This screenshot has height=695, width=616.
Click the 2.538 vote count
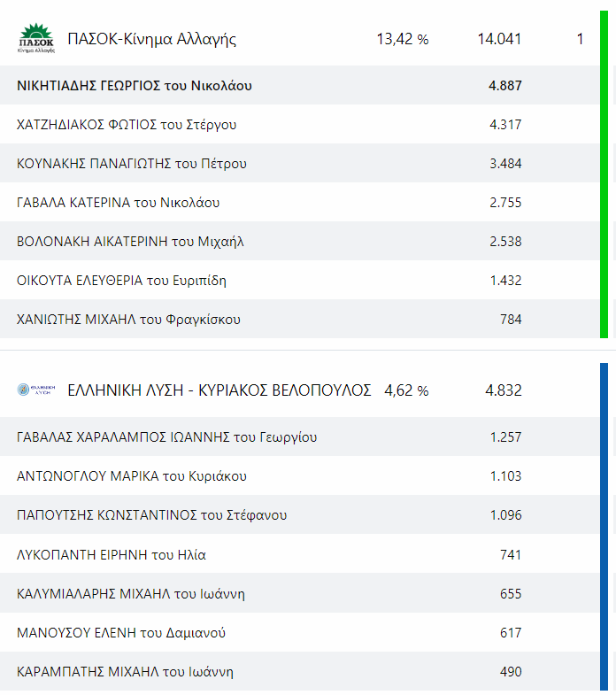(x=505, y=242)
